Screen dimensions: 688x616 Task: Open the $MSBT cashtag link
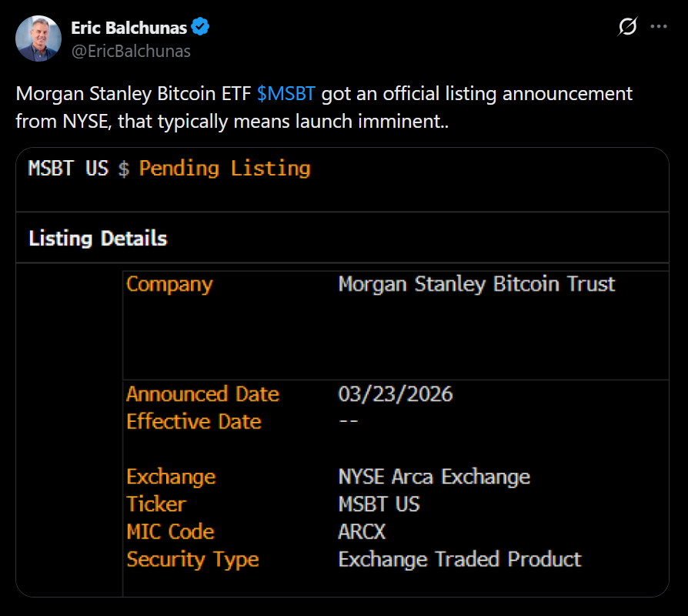pyautogui.click(x=286, y=94)
